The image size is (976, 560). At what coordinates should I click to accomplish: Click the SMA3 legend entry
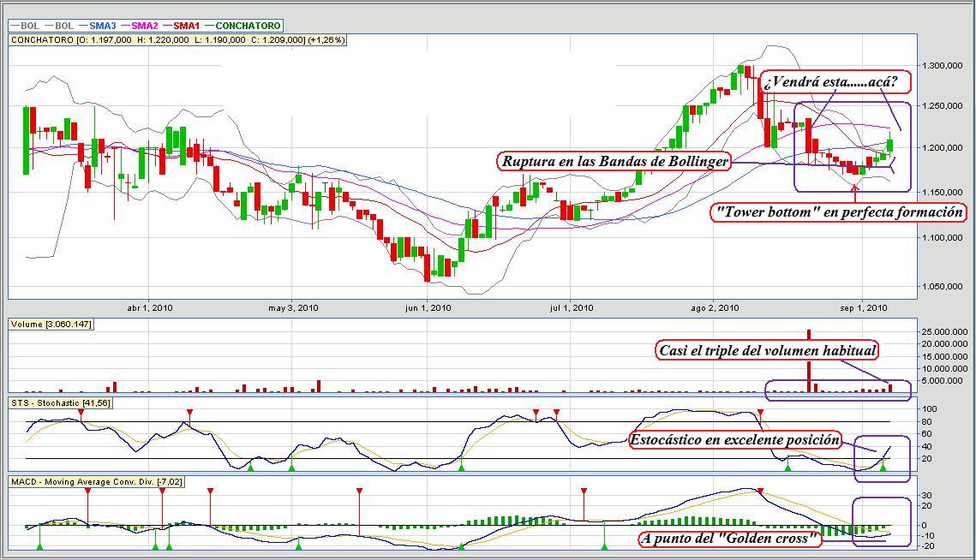pyautogui.click(x=97, y=26)
